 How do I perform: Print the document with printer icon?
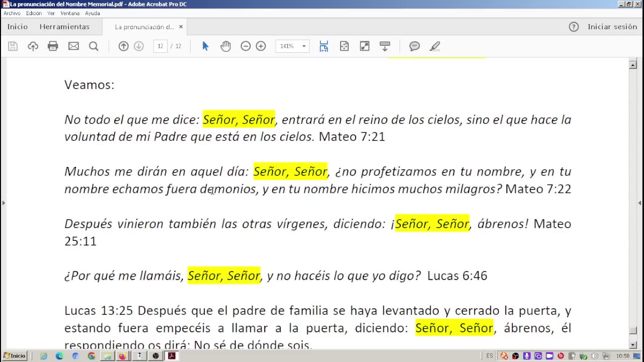point(53,46)
